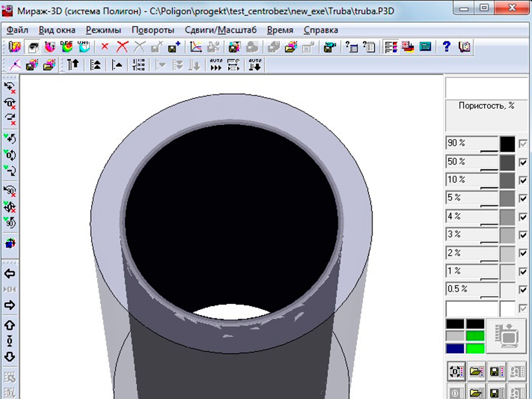Click the up arrow shift icon
532x399 pixels.
tap(10, 326)
